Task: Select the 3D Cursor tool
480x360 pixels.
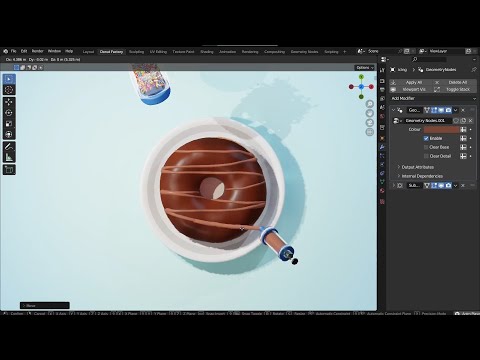Action: click(9, 90)
